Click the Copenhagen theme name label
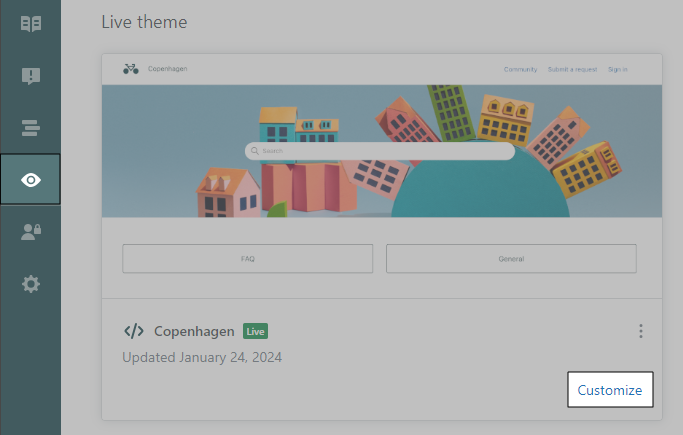 194,331
